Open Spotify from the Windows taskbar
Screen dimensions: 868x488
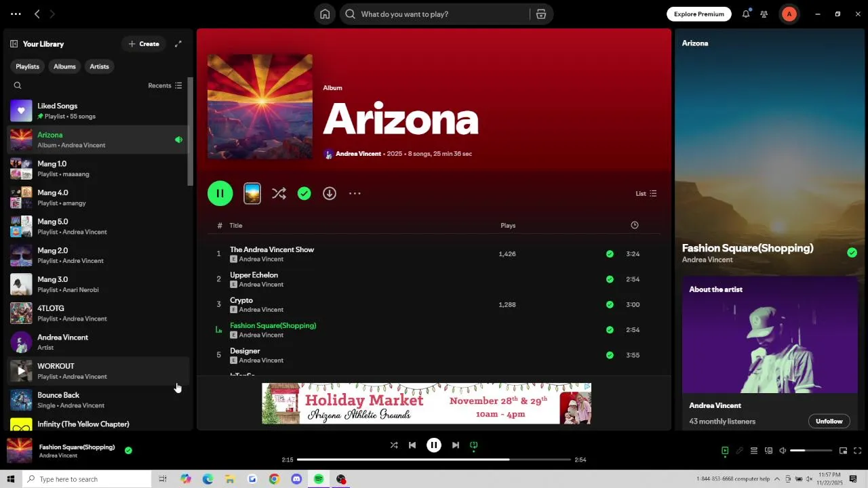click(319, 479)
